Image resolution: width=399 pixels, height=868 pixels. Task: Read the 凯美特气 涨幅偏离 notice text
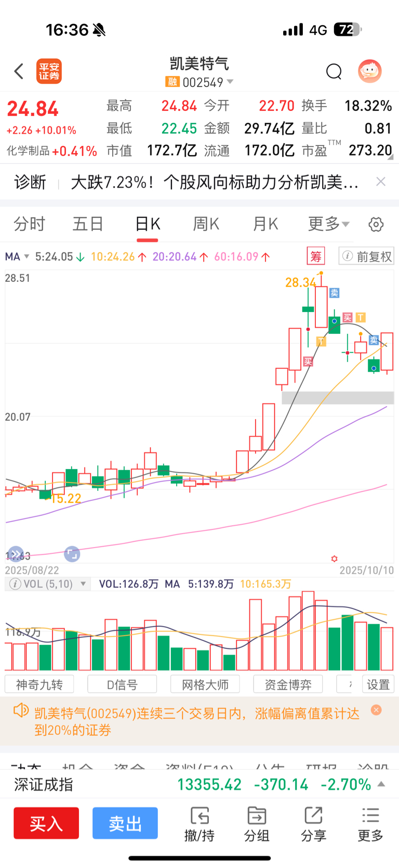(x=197, y=722)
